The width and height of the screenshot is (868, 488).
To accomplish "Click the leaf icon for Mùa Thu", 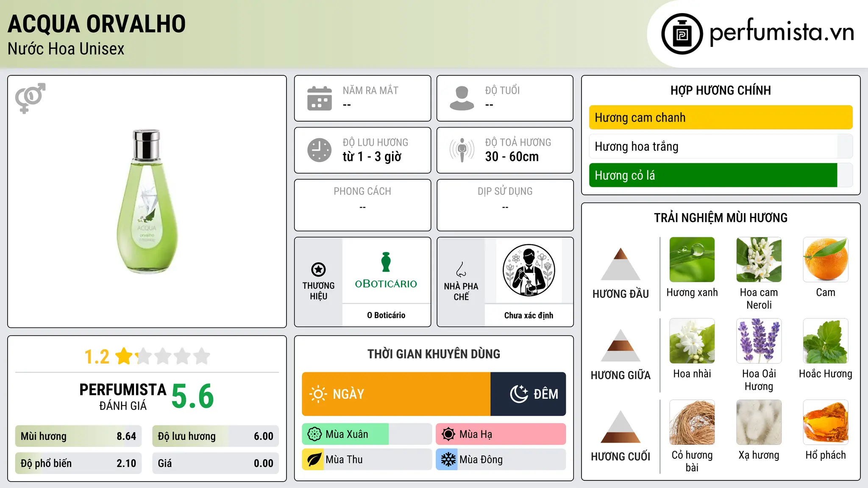I will coord(314,460).
